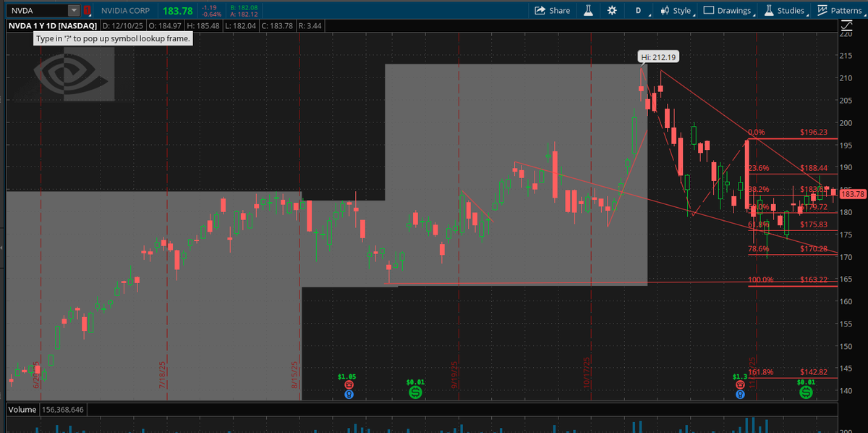Click the 7/18/25 expiration date marker

(163, 376)
